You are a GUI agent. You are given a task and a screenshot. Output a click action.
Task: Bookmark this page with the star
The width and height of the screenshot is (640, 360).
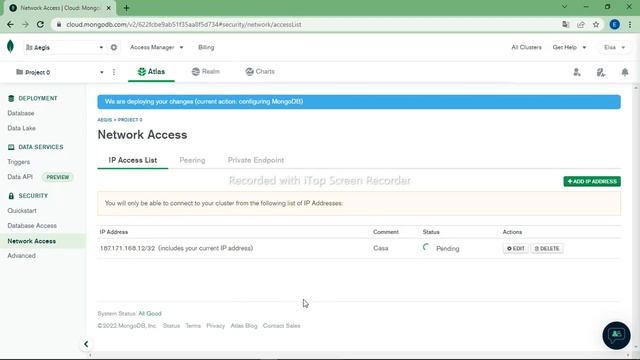[596, 24]
